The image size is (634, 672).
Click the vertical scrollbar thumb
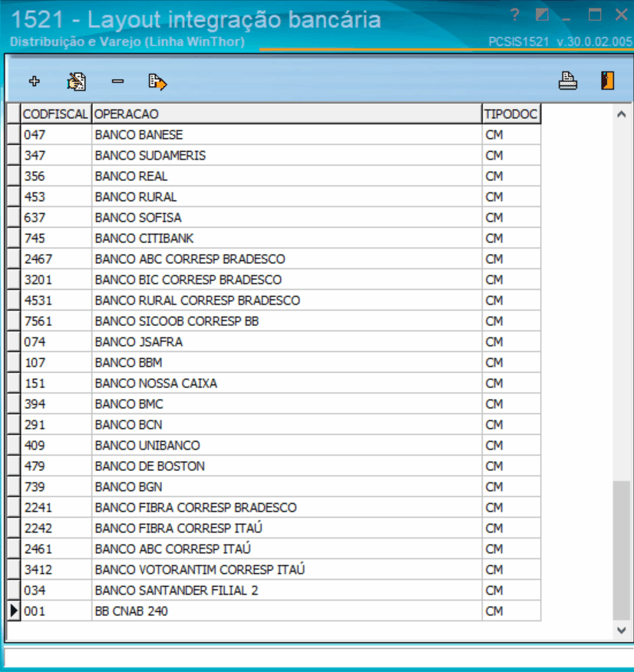point(621,550)
